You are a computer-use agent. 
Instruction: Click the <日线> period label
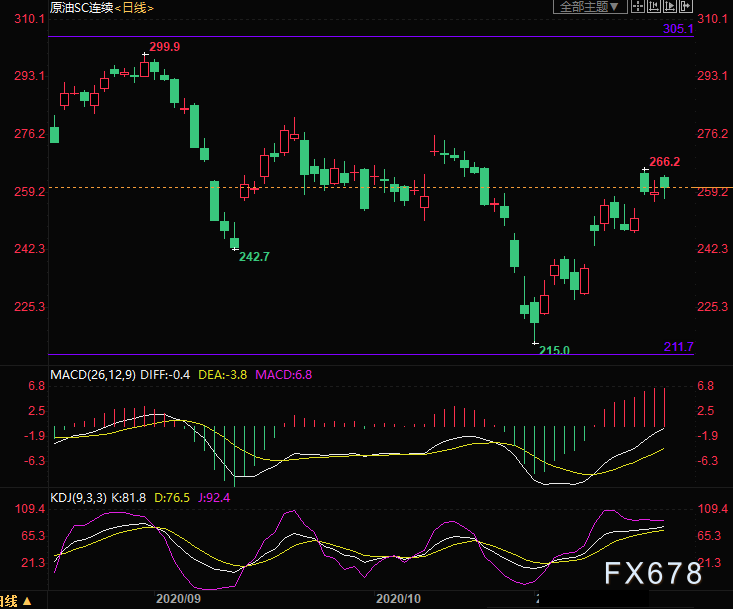click(x=134, y=7)
